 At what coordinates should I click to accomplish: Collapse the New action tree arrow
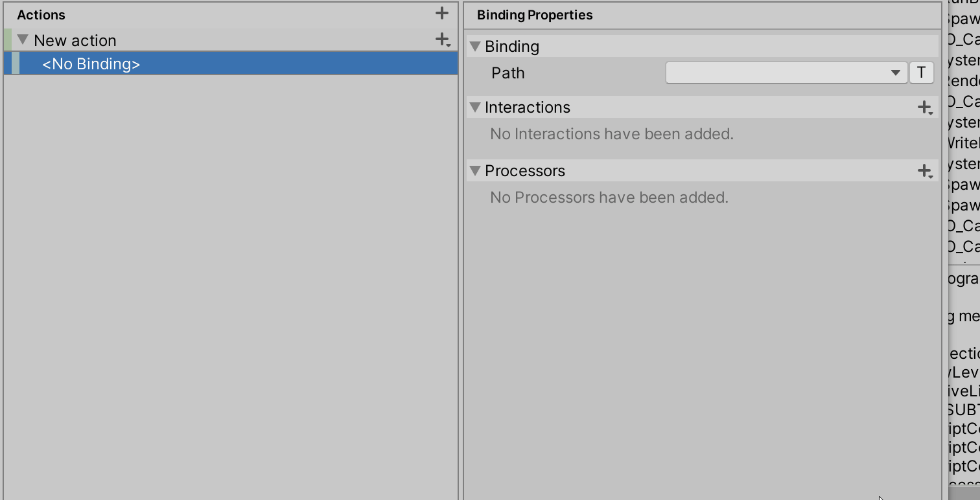click(23, 40)
